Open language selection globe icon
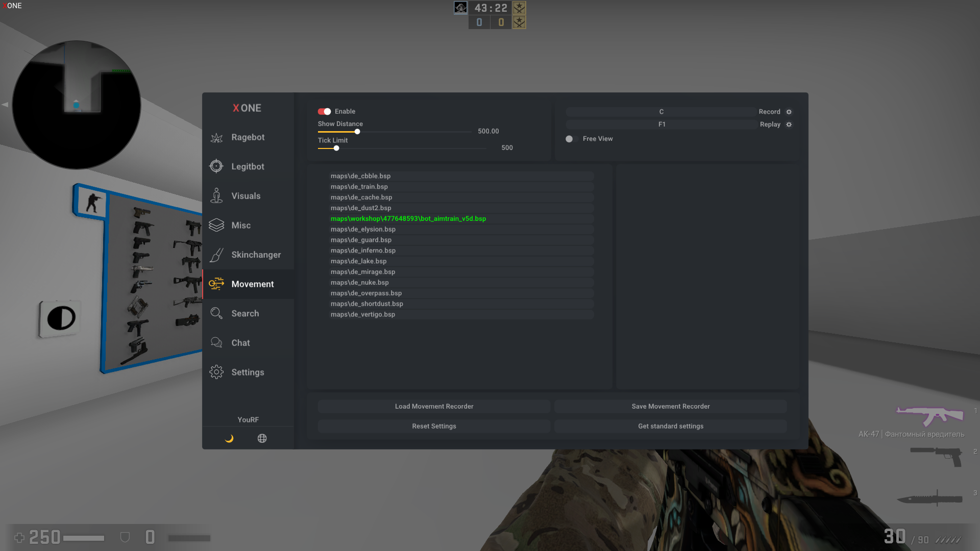Image resolution: width=980 pixels, height=551 pixels. click(262, 438)
